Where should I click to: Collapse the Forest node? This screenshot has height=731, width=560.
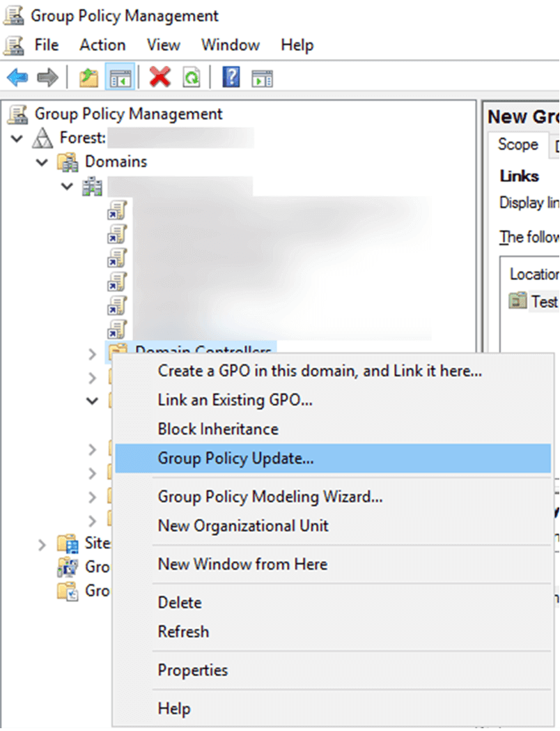tap(15, 138)
